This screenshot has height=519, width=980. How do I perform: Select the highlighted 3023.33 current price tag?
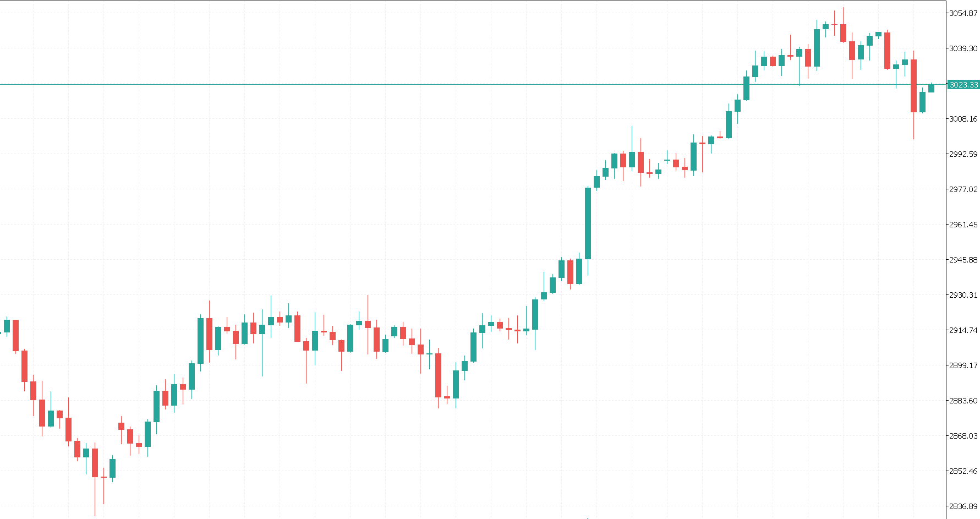(963, 85)
